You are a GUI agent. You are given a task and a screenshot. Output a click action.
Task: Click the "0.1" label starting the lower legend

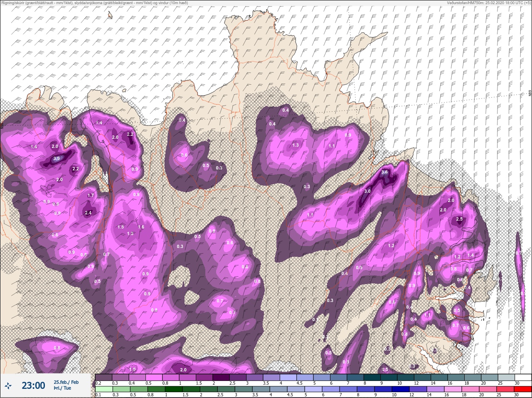(x=98, y=395)
